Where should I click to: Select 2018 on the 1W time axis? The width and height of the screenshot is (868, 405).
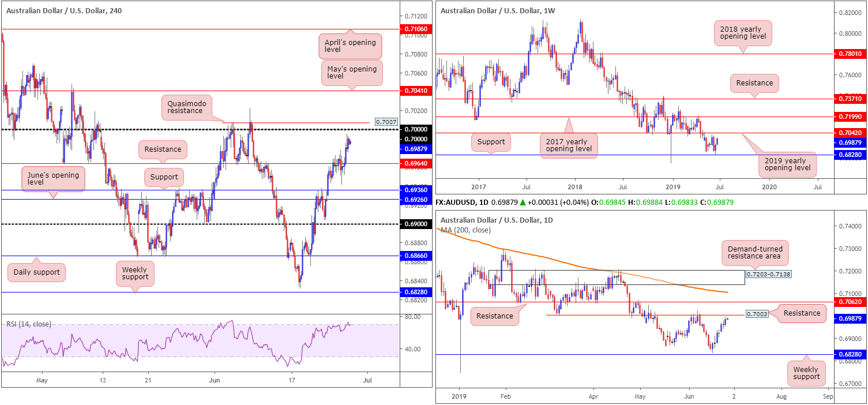tap(575, 187)
